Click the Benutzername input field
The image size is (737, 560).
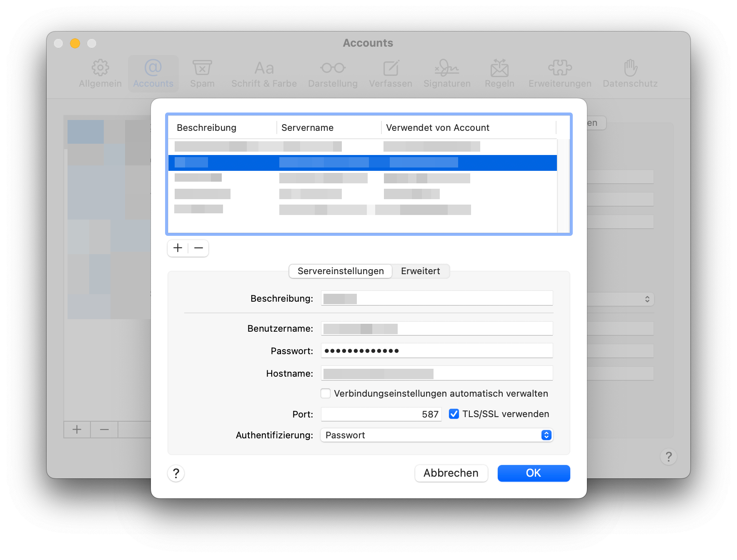click(437, 328)
